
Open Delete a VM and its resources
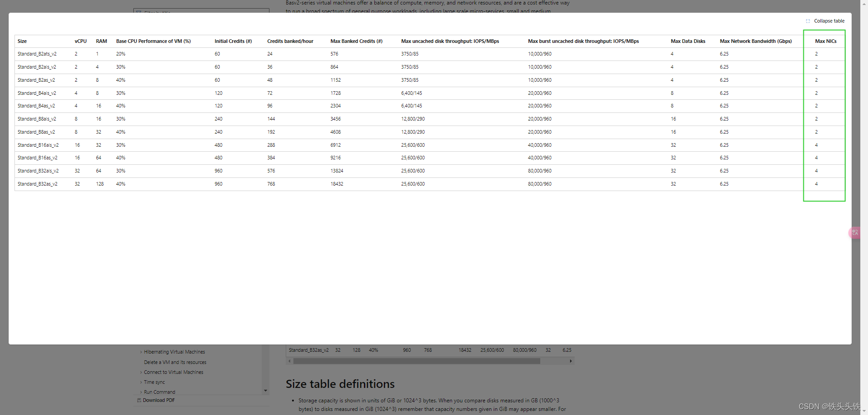pos(175,362)
